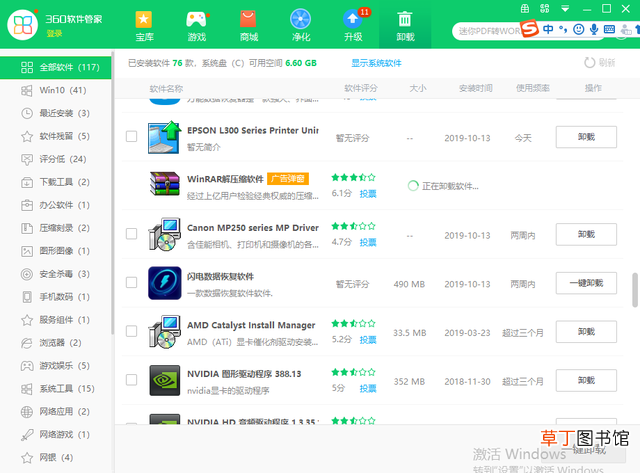
Task: Open the 净化 cleanup tab
Action: (x=301, y=26)
